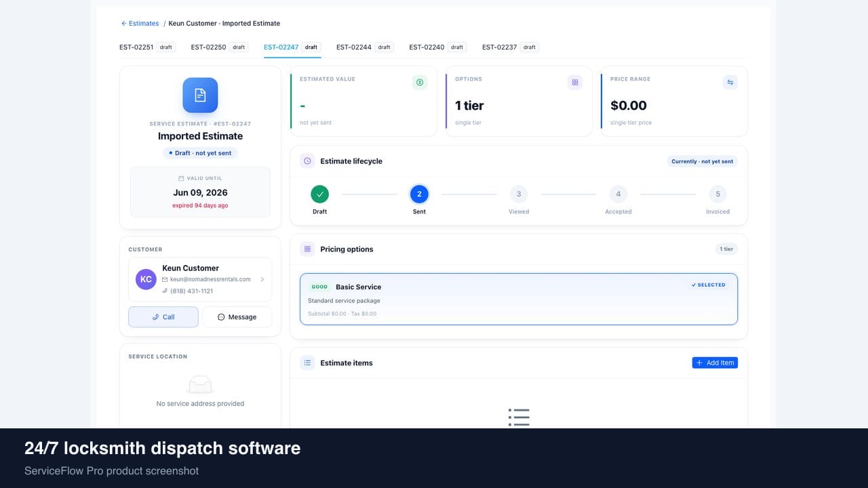Screen dimensions: 868x488
Task: Click the customer email keun@nomadnessrentals.com
Action: tap(210, 279)
